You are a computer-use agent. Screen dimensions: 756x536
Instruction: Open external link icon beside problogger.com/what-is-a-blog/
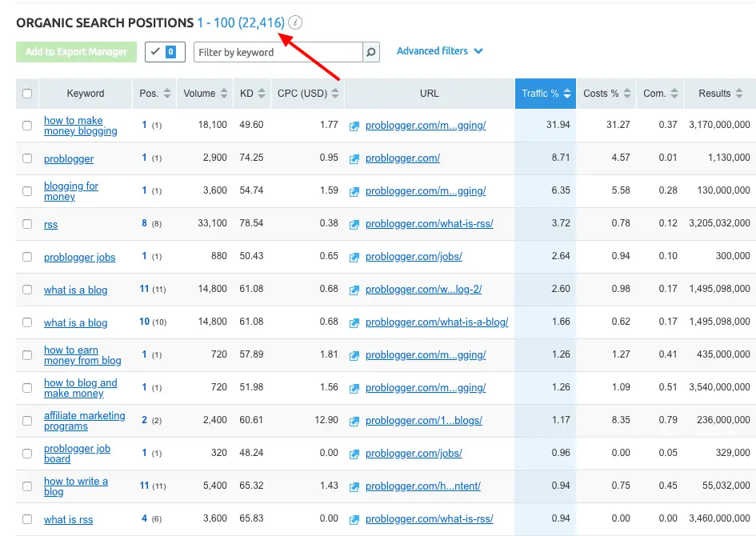point(354,323)
